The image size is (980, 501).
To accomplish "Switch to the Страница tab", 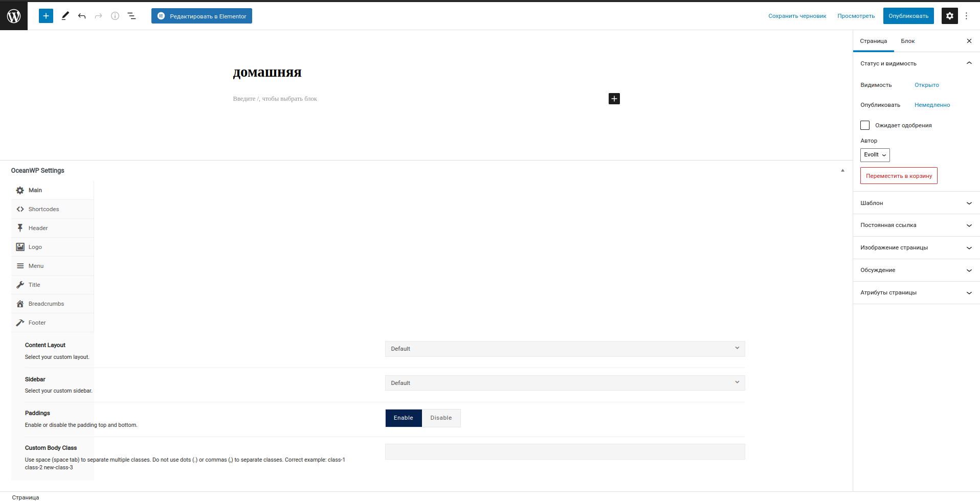I will tap(873, 41).
